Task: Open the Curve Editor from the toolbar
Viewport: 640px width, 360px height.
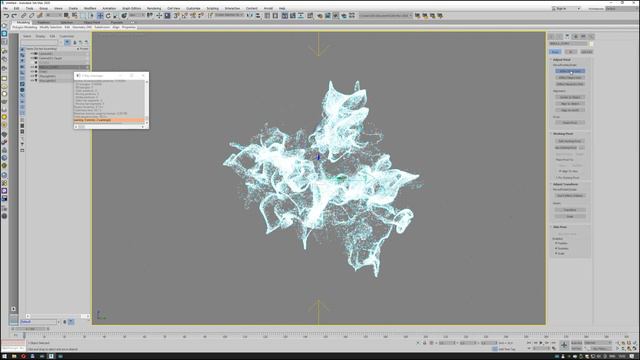Action: (x=293, y=16)
